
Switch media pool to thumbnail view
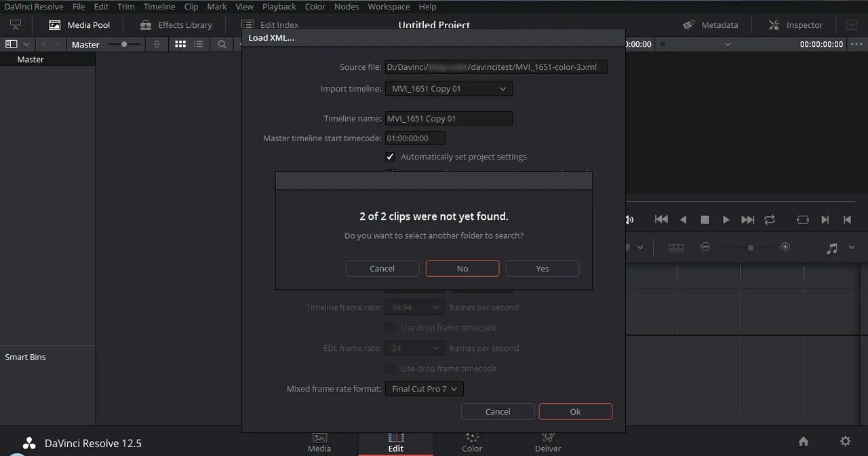(x=180, y=44)
